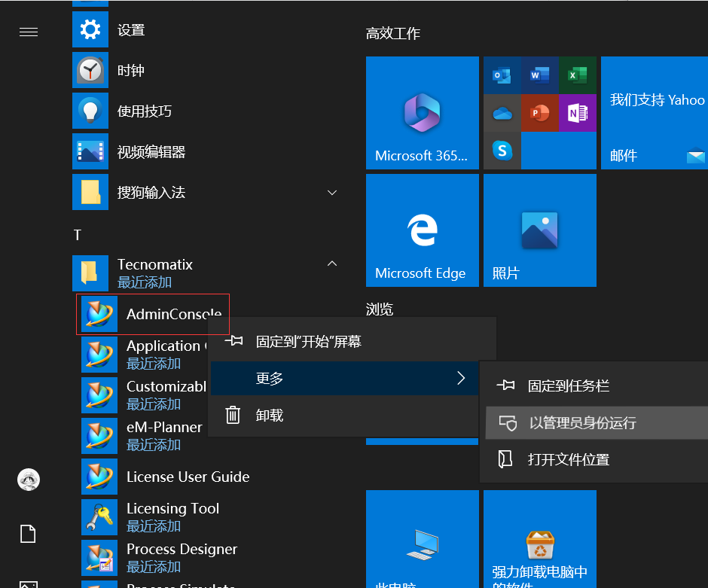Open the Photos tile (照片)
This screenshot has height=588, width=708.
pyautogui.click(x=539, y=230)
